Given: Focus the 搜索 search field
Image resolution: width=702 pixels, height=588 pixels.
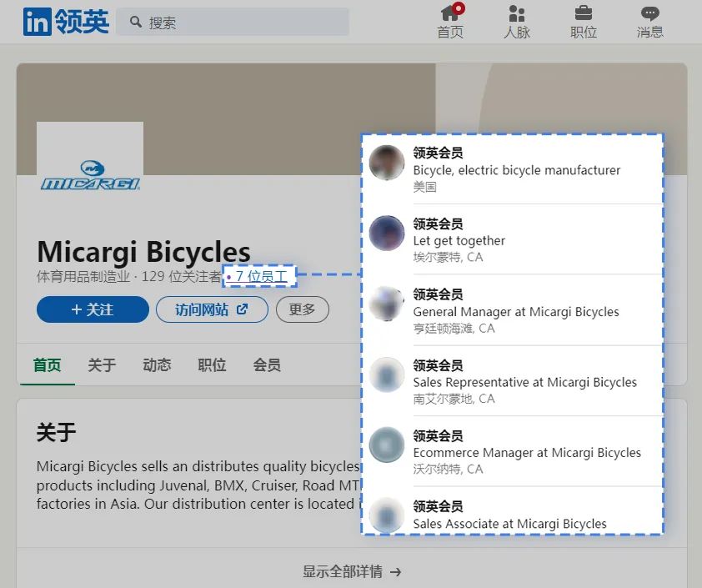Looking at the screenshot, I should pos(233,22).
